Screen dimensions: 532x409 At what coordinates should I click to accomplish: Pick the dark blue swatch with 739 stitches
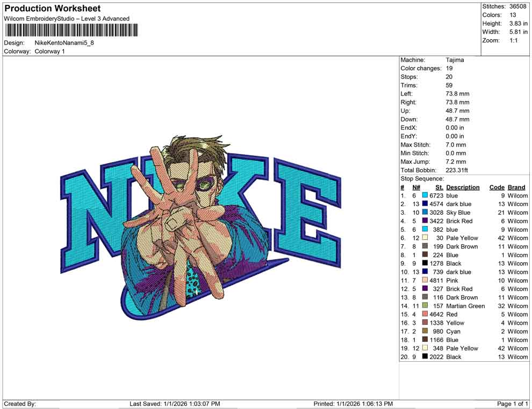(425, 272)
